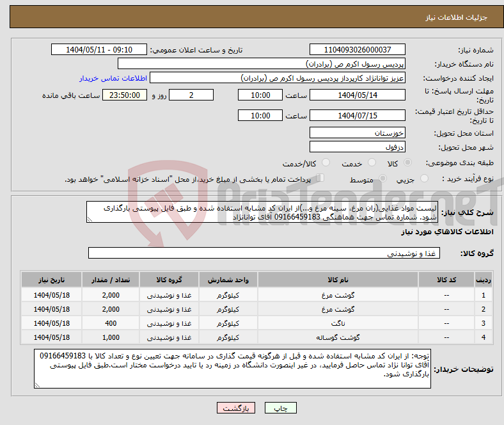
Task: Open اطلاعات تماس خریدار link
Action: click(113, 78)
